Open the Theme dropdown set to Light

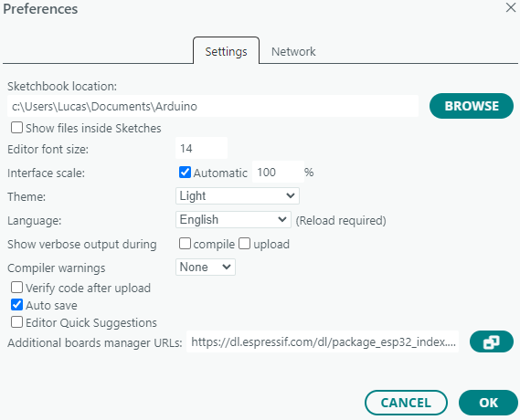pyautogui.click(x=238, y=195)
